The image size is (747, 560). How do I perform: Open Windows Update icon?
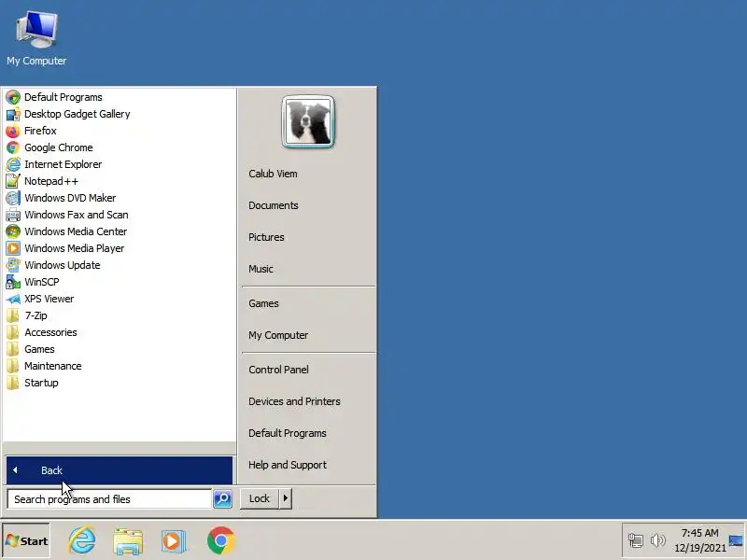13,265
